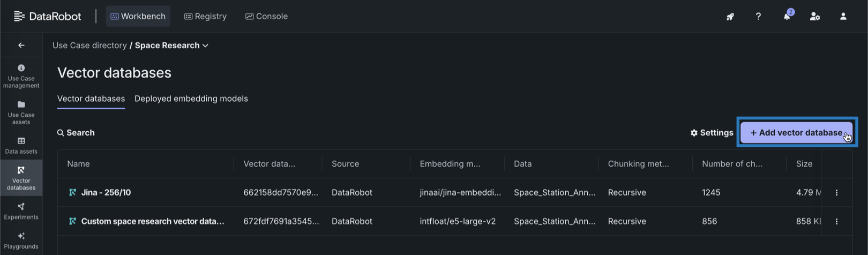Open actions menu for Custom space research row
This screenshot has height=255, width=868.
(836, 222)
